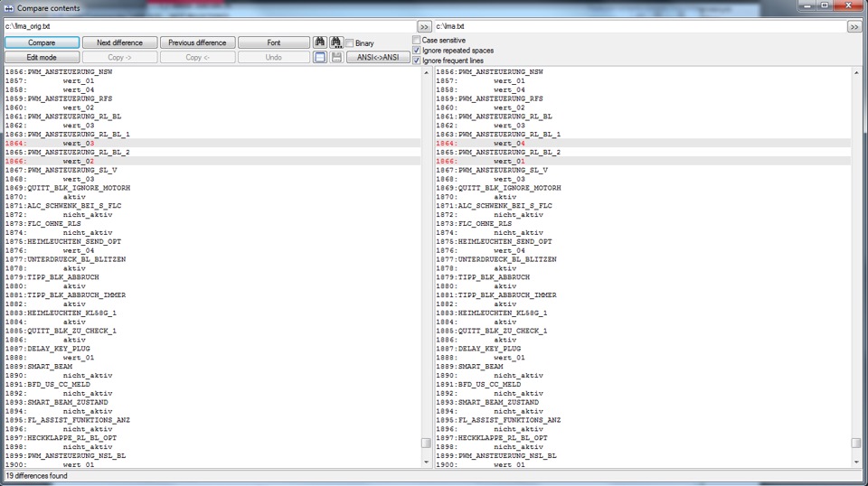Click the left file path field c:\lma_orig.txt
The width and height of the screenshot is (868, 486).
tap(210, 26)
